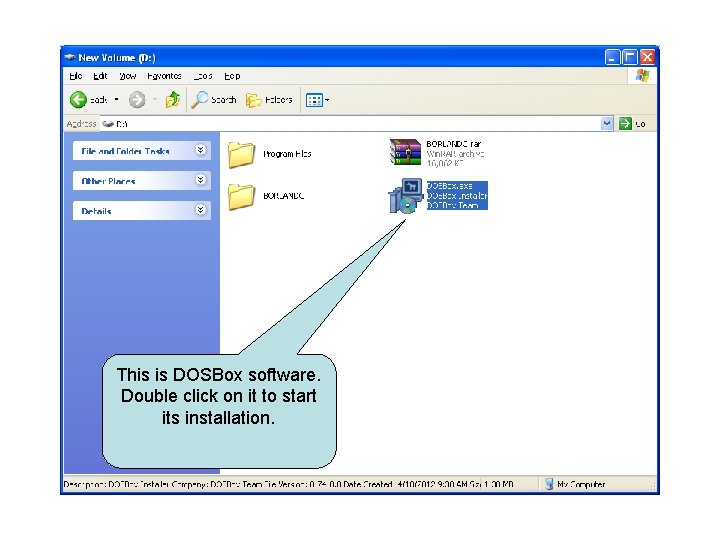This screenshot has width=720, height=540.
Task: Close the New Volume window
Action: (x=647, y=57)
